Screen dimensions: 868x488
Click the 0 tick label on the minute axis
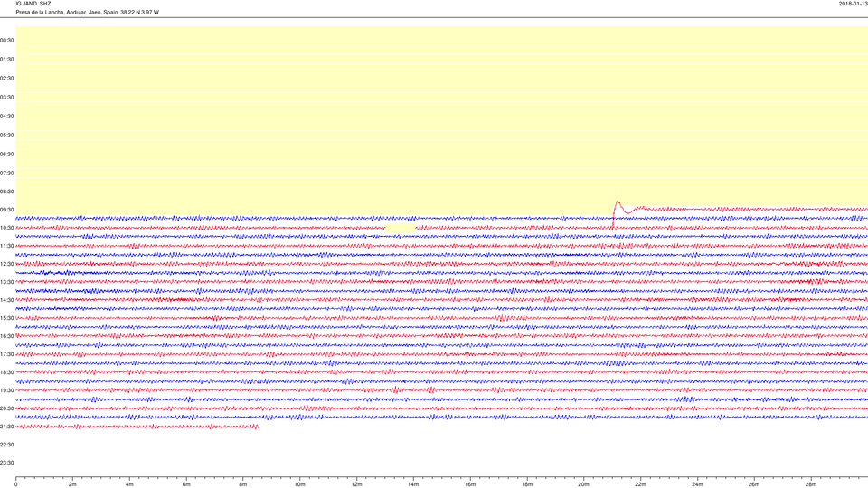pyautogui.click(x=16, y=484)
